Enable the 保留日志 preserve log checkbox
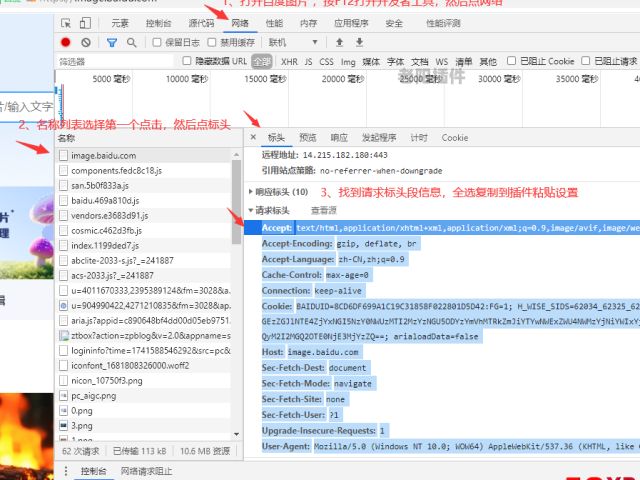This screenshot has width=640, height=480. pos(157,42)
